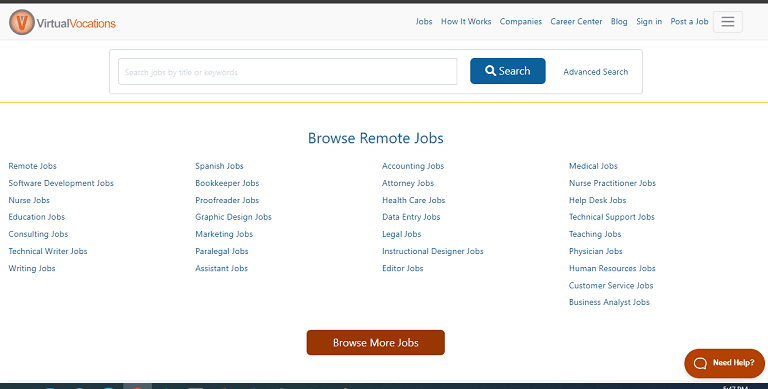Screen dimensions: 768x389
Task: Click the blue Search button
Action: tap(507, 71)
